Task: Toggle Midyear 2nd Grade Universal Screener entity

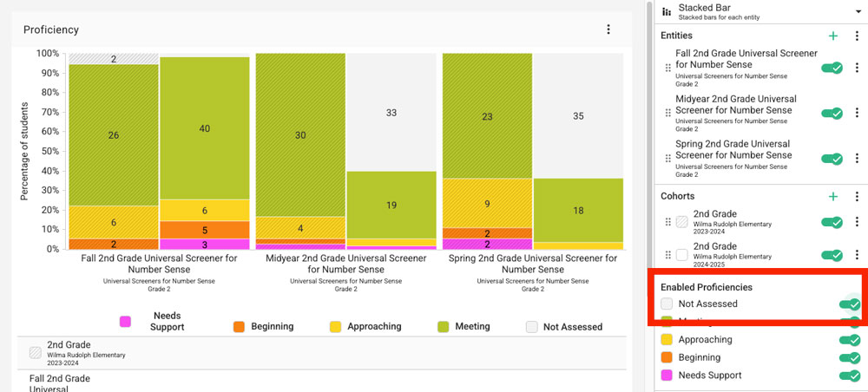Action: 832,113
